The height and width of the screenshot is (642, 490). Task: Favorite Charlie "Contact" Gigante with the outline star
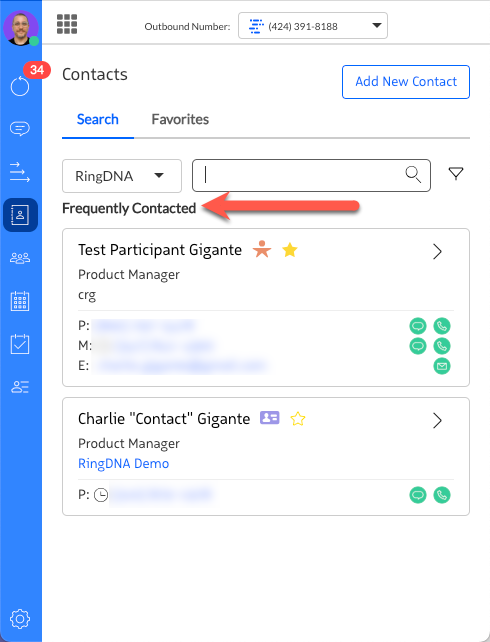pos(298,419)
